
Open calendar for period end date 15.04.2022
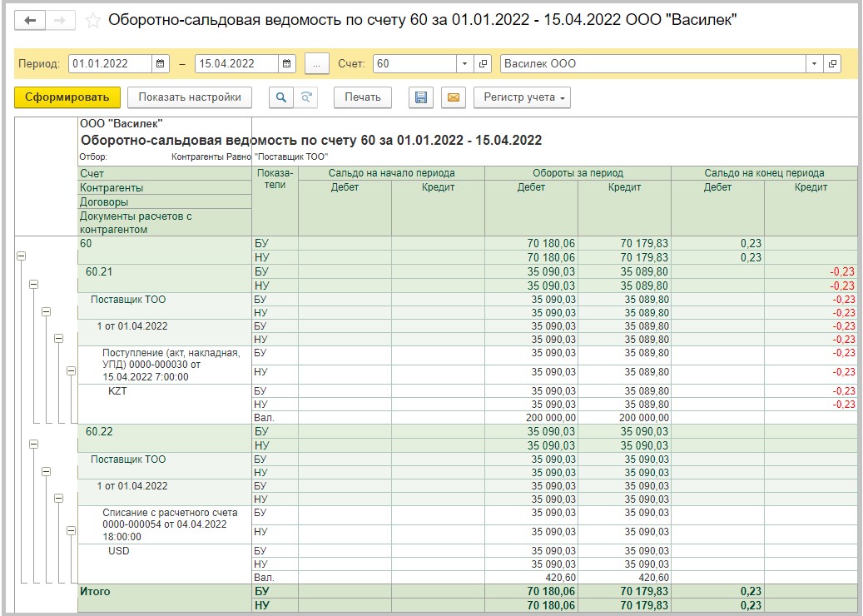pyautogui.click(x=287, y=64)
